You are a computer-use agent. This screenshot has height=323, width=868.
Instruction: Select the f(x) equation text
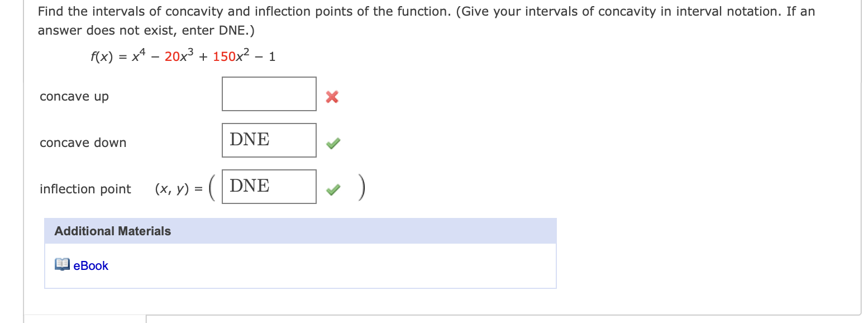[x=182, y=55]
